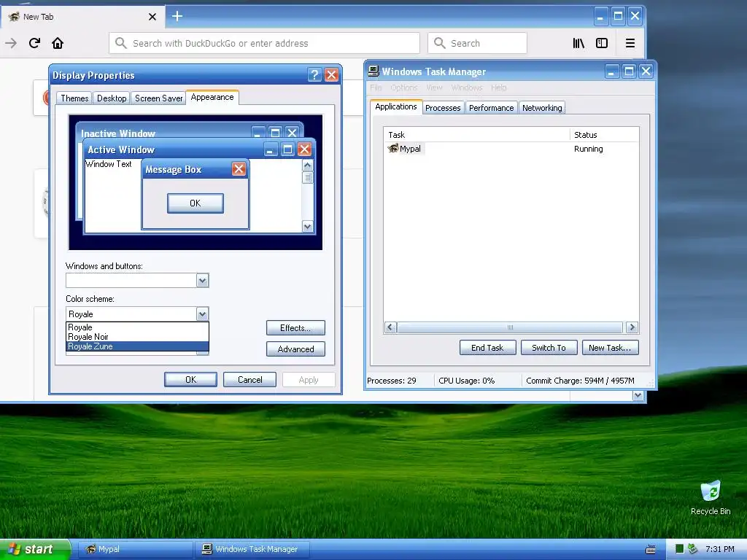This screenshot has height=560, width=747.
Task: Open the Performance tab in Task Manager
Action: (491, 108)
